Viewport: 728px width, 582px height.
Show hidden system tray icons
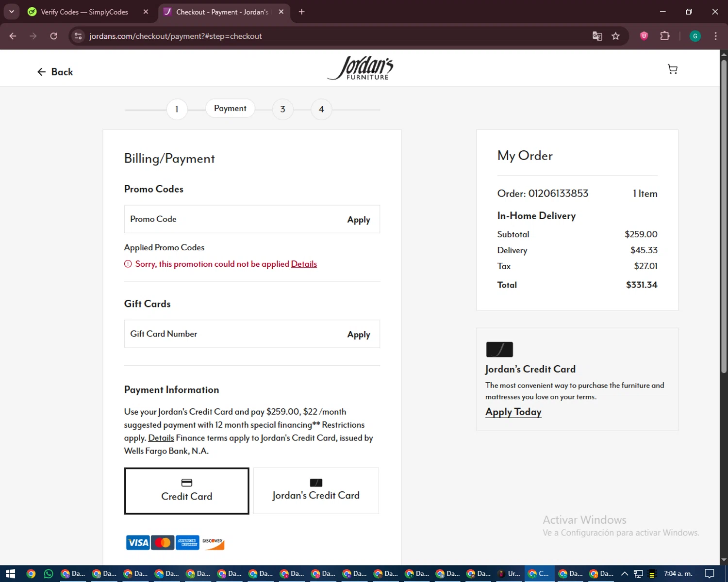(625, 574)
